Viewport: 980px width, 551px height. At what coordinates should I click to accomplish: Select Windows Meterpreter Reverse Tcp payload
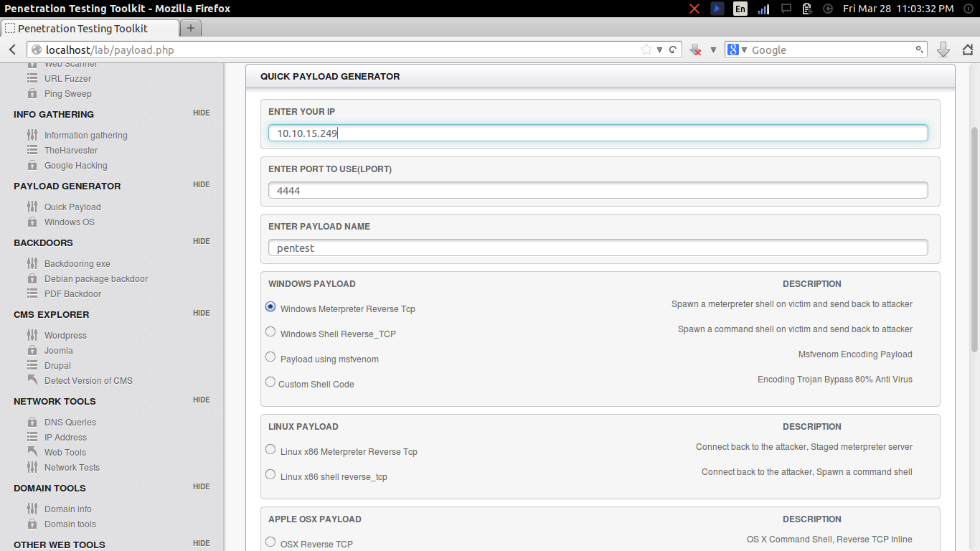pyautogui.click(x=270, y=306)
